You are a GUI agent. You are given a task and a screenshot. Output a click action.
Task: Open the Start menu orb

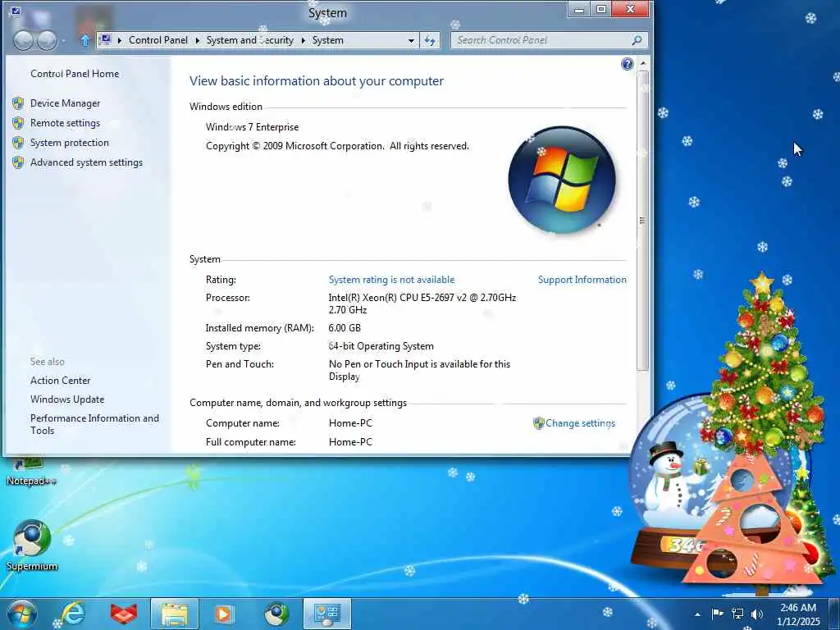tap(22, 614)
